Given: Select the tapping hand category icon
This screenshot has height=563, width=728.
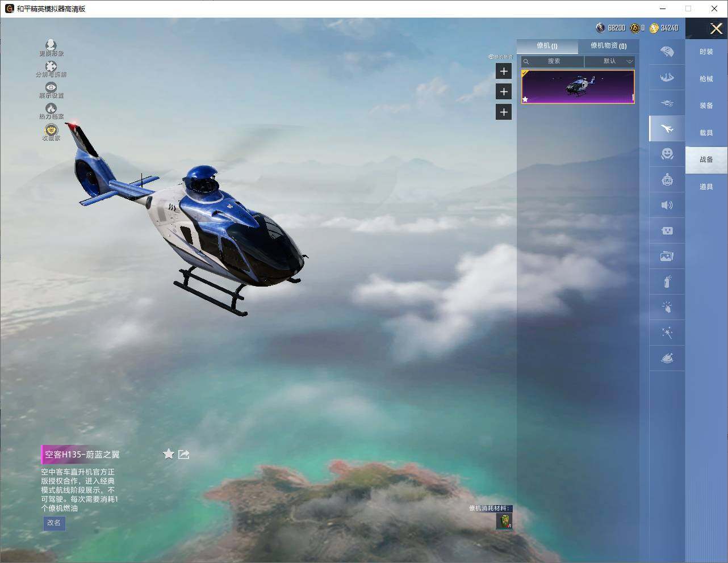Looking at the screenshot, I should click(x=667, y=307).
